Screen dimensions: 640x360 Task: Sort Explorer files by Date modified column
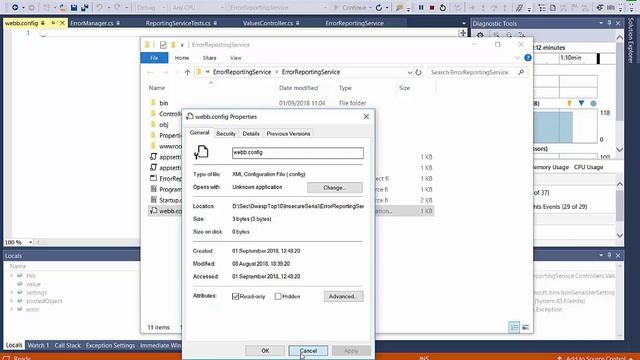point(298,88)
